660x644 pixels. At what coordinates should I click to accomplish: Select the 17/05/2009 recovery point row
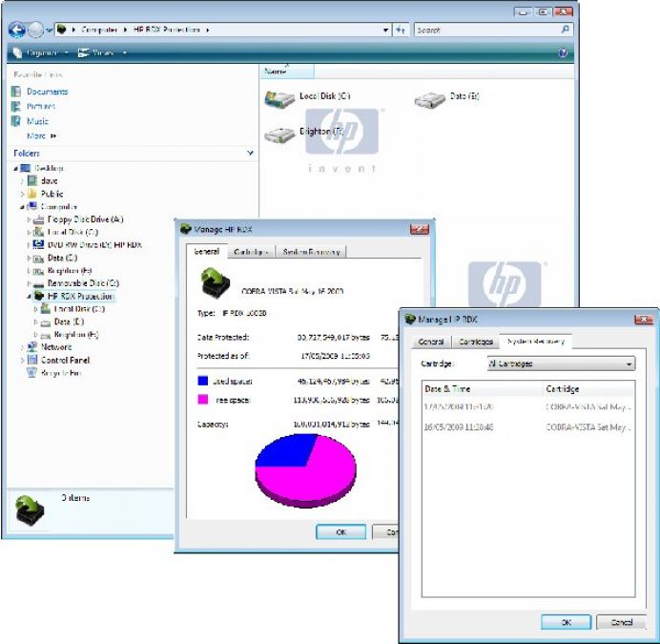(x=528, y=406)
